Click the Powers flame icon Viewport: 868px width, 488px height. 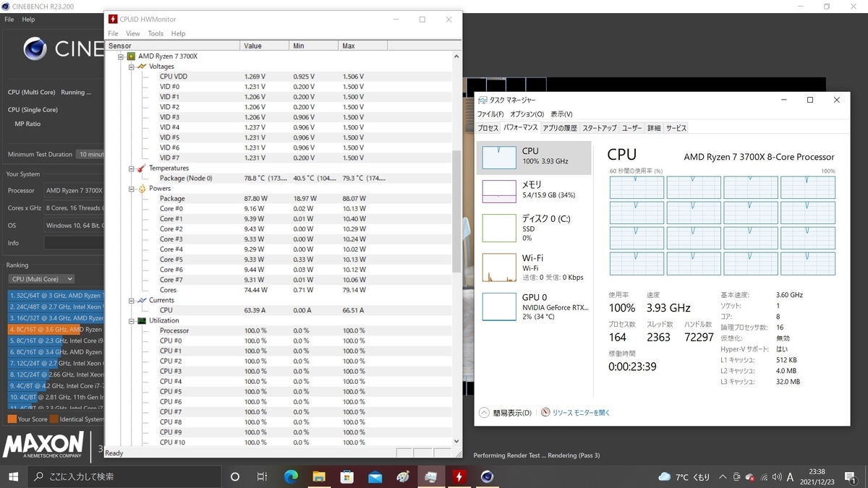(142, 188)
